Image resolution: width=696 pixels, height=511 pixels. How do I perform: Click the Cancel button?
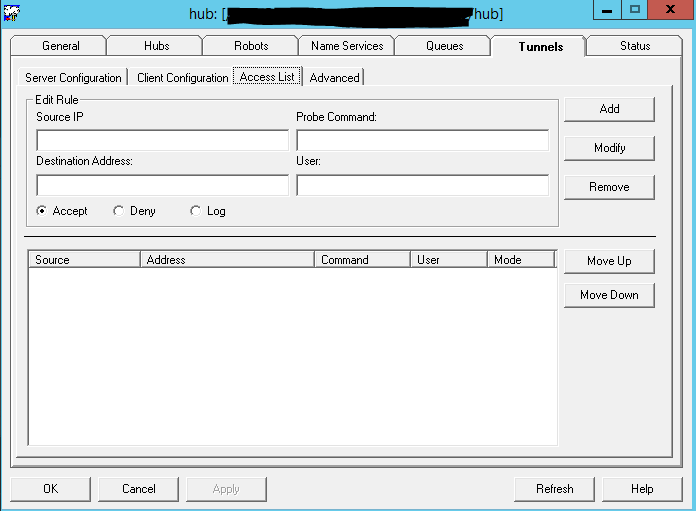click(138, 489)
